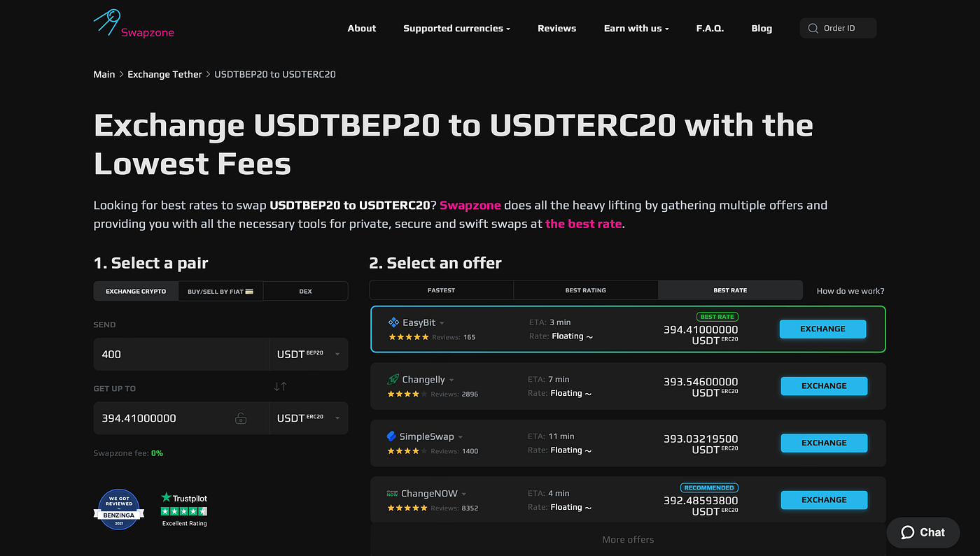The height and width of the screenshot is (556, 980).
Task: Click EXCHANGE button for Changelly offer
Action: 824,386
